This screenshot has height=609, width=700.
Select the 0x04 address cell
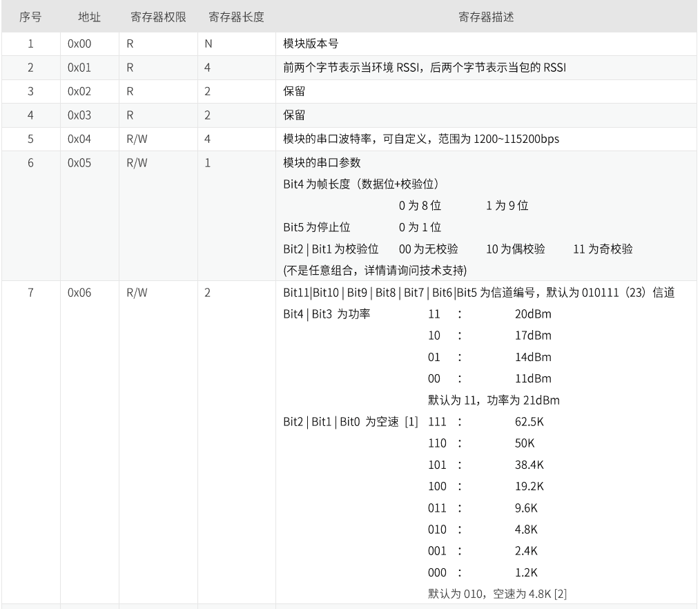coord(81,138)
